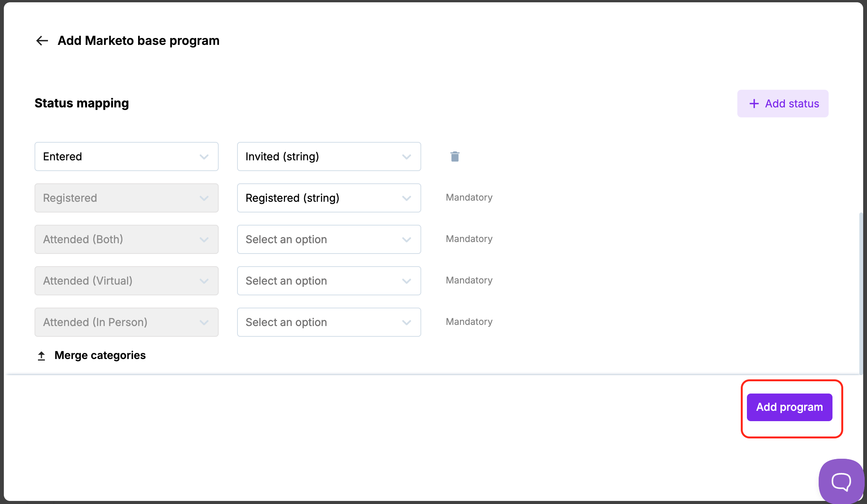Image resolution: width=867 pixels, height=504 pixels.
Task: Click the Merge categories link
Action: pyautogui.click(x=100, y=355)
